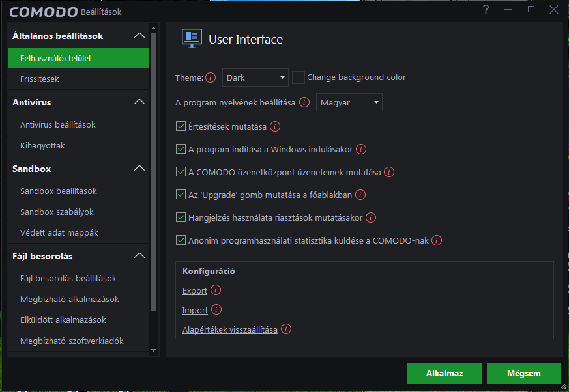This screenshot has height=392, width=569.
Task: Open Kihagyottak page
Action: click(x=78, y=146)
